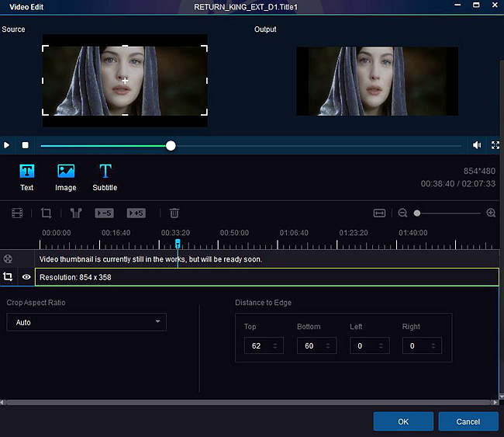
Task: Click the Bottom value stepper arrows
Action: click(328, 345)
